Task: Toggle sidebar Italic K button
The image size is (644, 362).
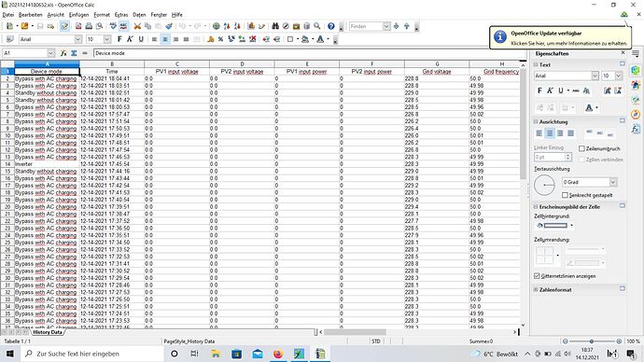Action: click(x=550, y=90)
